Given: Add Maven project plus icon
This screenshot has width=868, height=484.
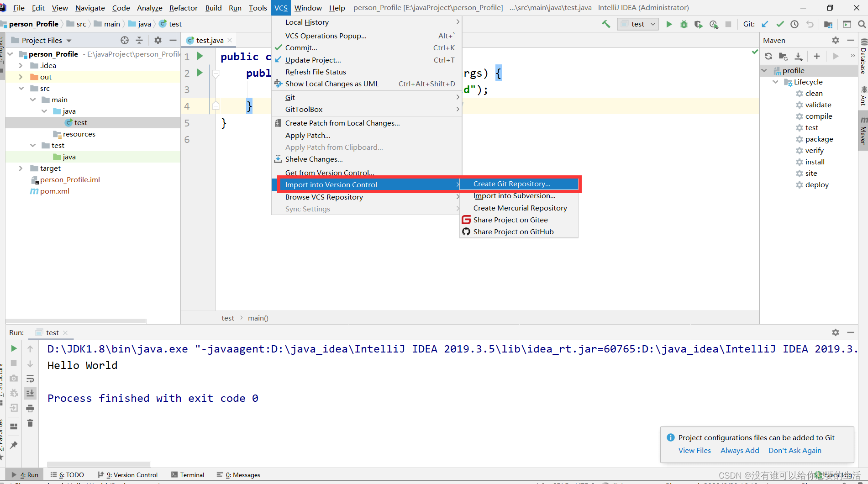Looking at the screenshot, I should click(x=817, y=56).
